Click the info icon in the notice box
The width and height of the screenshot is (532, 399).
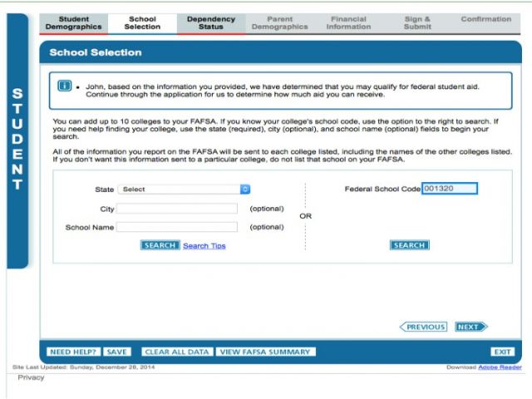tap(64, 86)
